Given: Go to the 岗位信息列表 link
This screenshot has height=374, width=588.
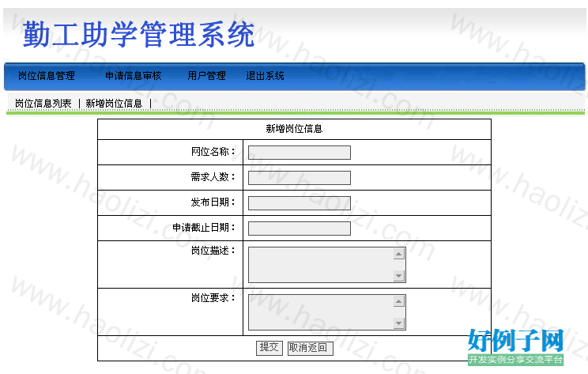Looking at the screenshot, I should [x=43, y=103].
